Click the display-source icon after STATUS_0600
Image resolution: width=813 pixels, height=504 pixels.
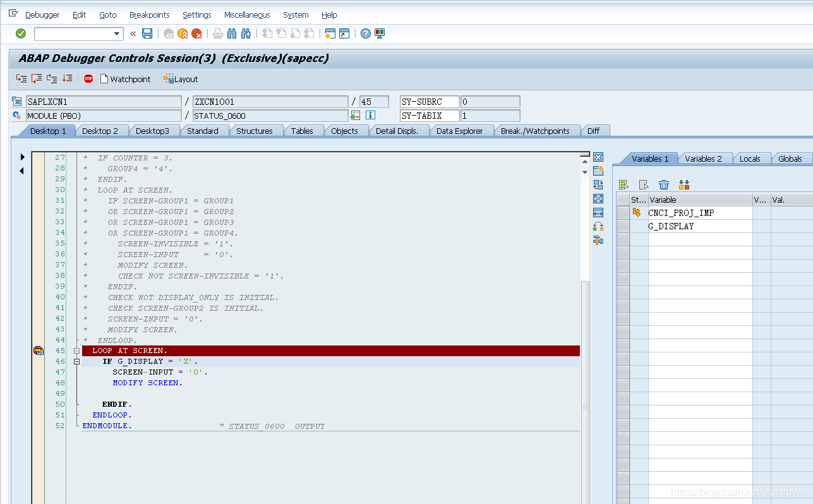click(x=356, y=116)
